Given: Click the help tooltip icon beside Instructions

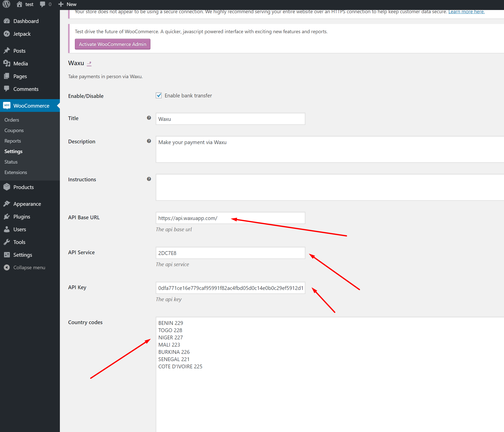Looking at the screenshot, I should click(149, 179).
